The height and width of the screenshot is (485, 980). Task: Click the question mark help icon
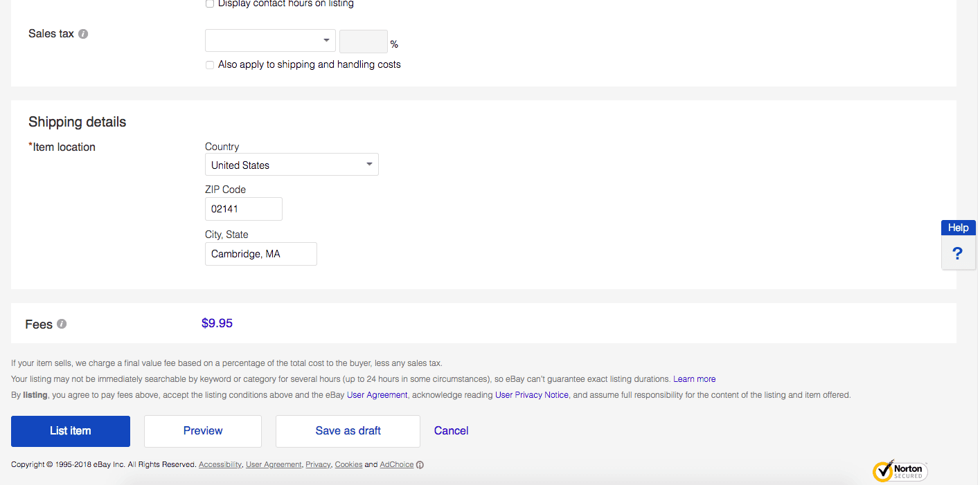point(958,253)
